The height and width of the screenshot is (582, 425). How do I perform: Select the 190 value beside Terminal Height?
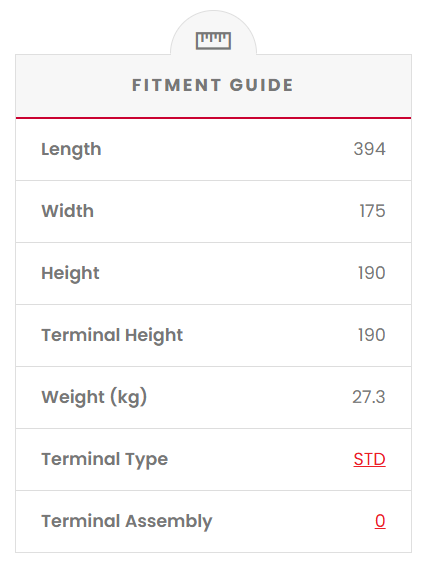[x=372, y=335]
